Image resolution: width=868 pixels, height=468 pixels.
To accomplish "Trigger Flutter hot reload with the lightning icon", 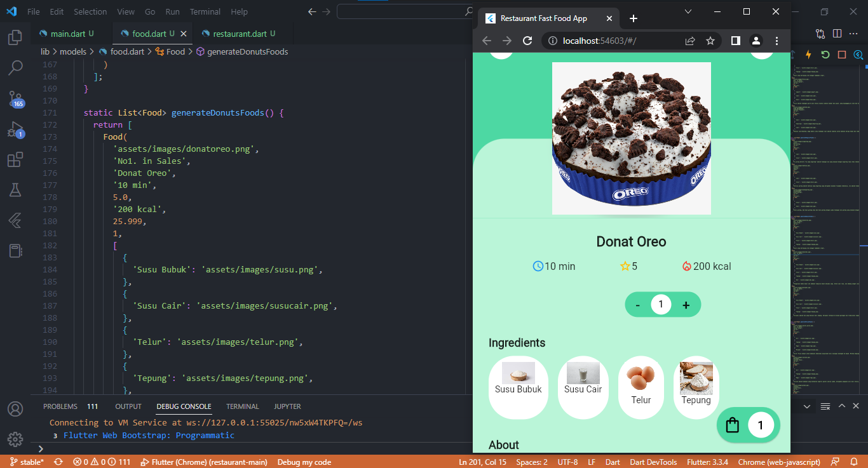I will 808,55.
